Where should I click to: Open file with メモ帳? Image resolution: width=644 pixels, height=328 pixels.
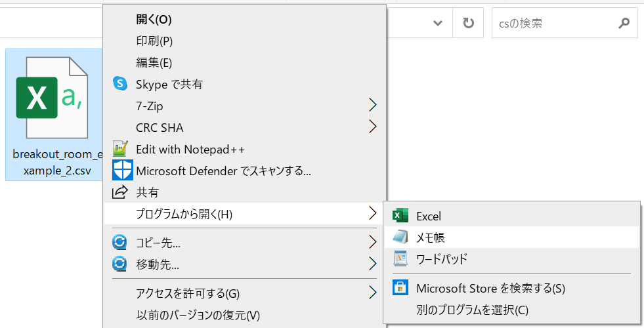tap(512, 237)
